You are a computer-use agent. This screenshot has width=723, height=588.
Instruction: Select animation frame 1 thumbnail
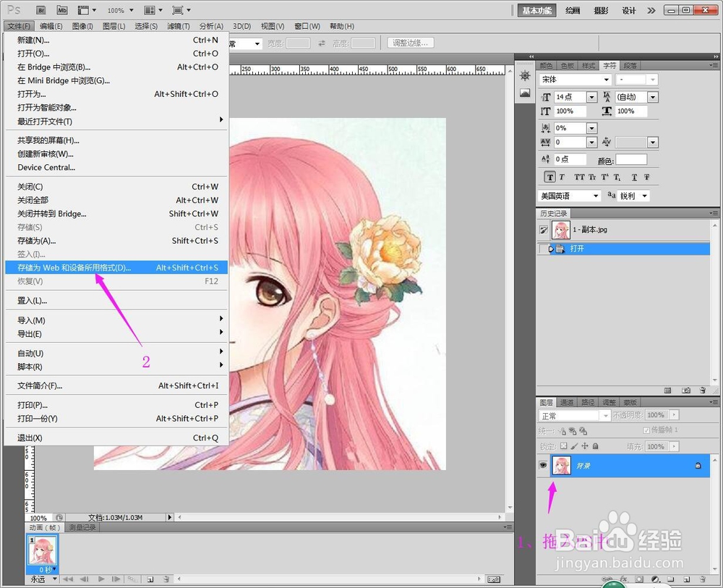click(43, 550)
